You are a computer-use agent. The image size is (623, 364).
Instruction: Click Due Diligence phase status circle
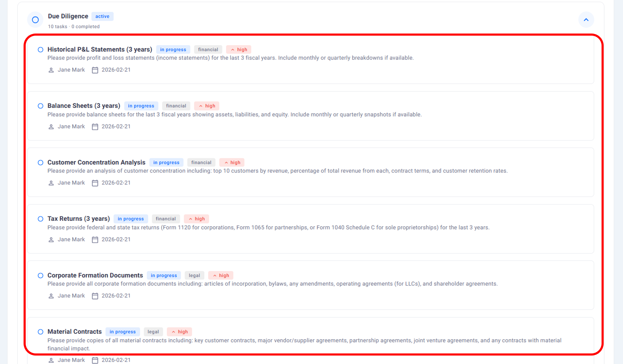pyautogui.click(x=35, y=20)
